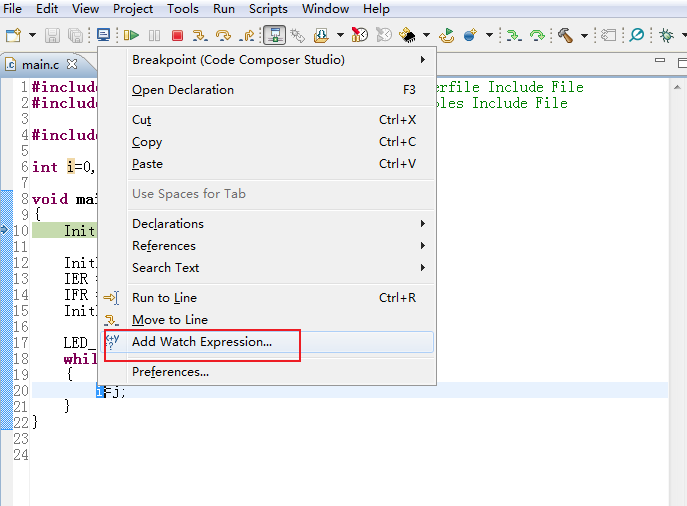Screen dimensions: 687x506
Task: Click line number 20 in the gutter
Action: click(x=21, y=390)
